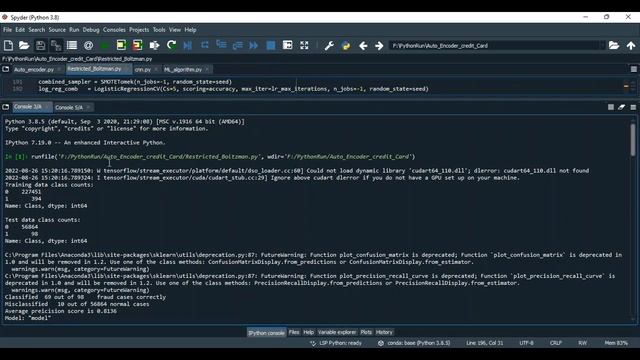Open the Edit menu

(20, 30)
